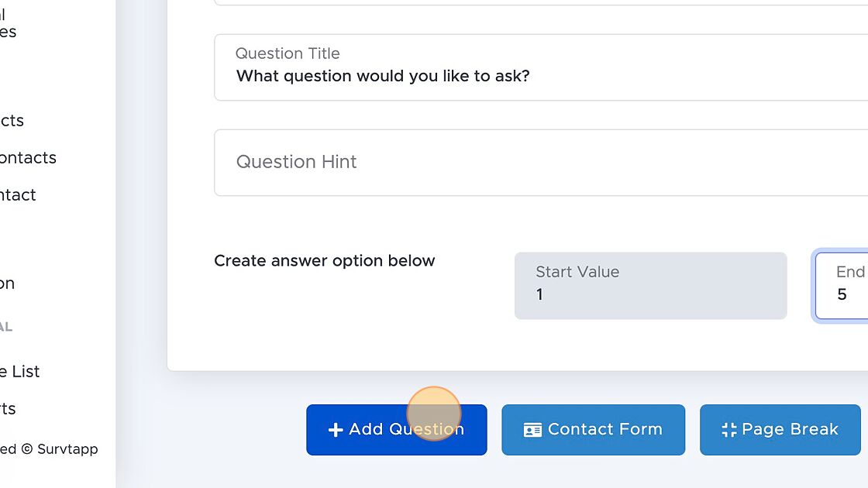The width and height of the screenshot is (868, 488).
Task: Click the plus icon on Add Question
Action: click(336, 430)
